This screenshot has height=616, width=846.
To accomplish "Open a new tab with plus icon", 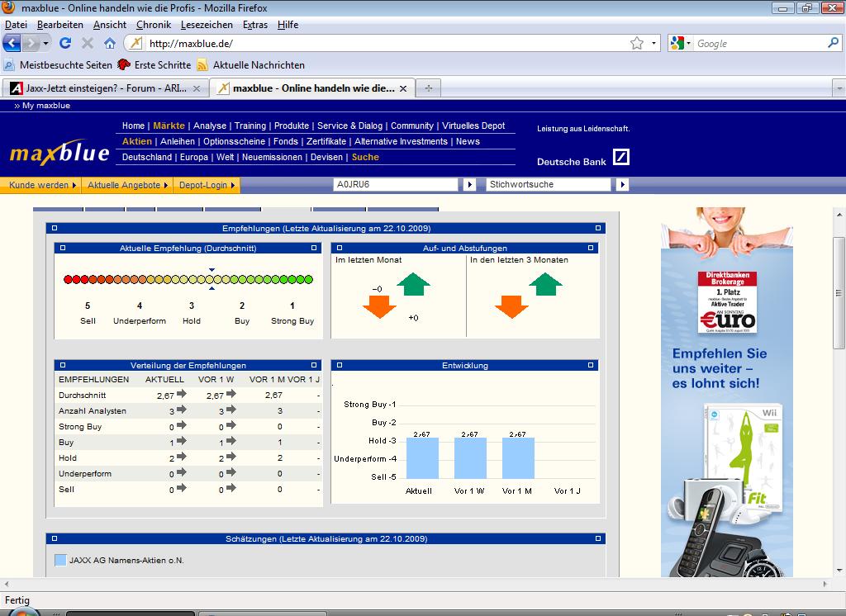I will coord(429,88).
